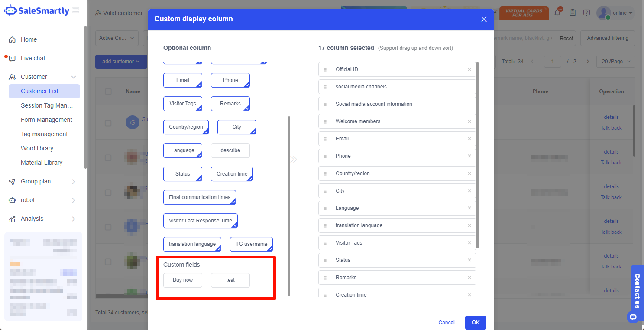Close the Custom display column dialog

(x=484, y=19)
